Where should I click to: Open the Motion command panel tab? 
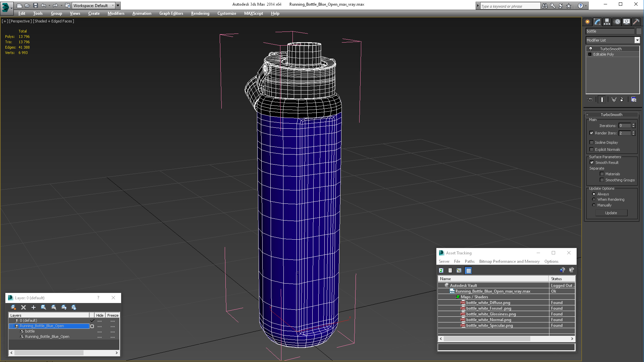click(x=617, y=22)
